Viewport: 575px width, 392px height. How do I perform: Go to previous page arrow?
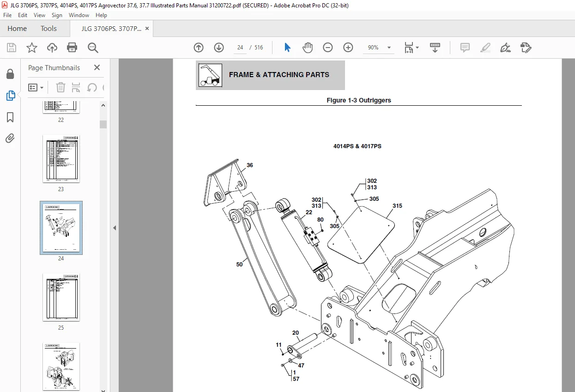click(x=199, y=48)
